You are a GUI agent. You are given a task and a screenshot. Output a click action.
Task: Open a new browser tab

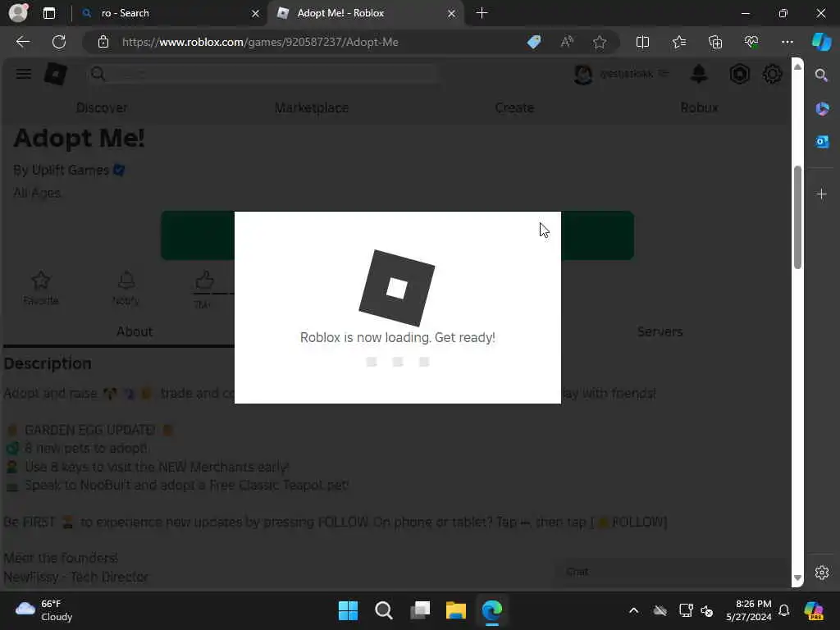point(482,13)
